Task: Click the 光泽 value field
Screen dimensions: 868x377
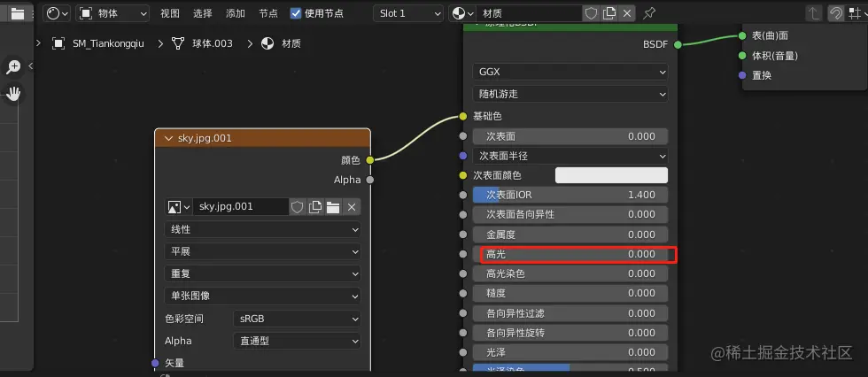Action: [x=570, y=352]
